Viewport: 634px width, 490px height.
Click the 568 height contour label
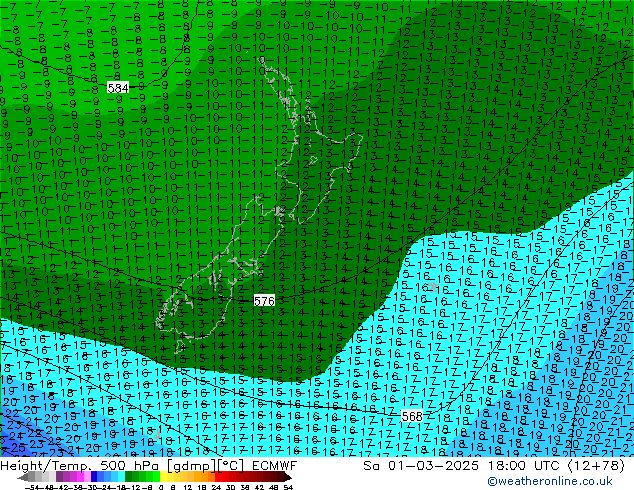(412, 416)
